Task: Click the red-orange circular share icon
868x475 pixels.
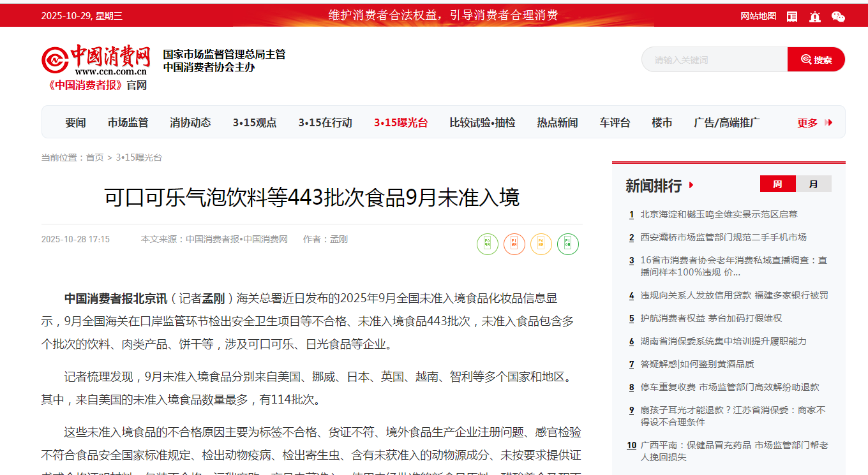Action: click(x=514, y=244)
